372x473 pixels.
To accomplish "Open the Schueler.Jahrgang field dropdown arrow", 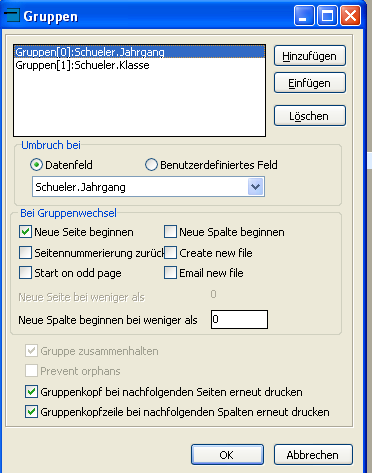I will coord(256,186).
